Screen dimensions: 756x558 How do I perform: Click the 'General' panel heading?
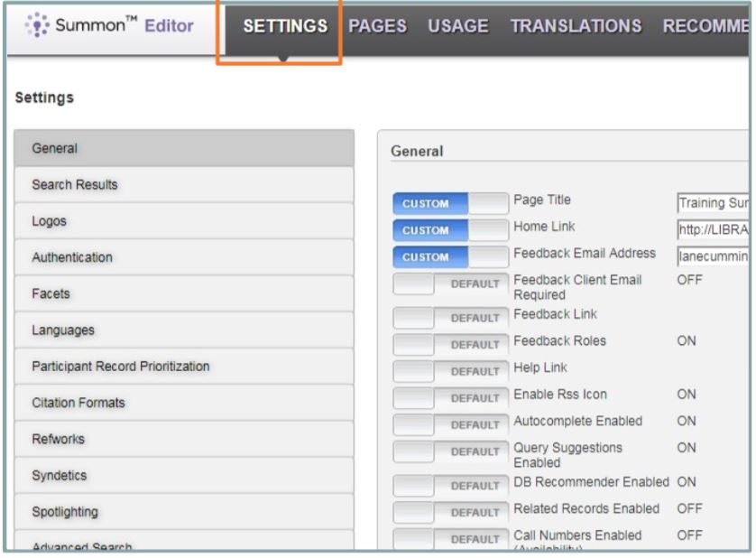(x=417, y=151)
